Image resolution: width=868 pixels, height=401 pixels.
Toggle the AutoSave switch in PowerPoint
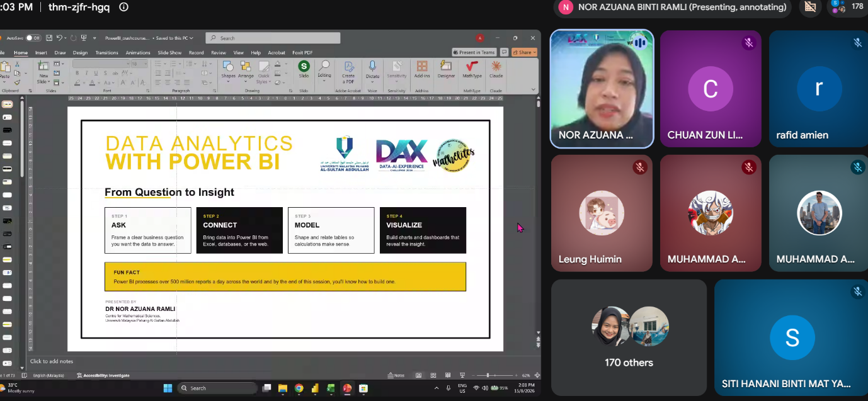pyautogui.click(x=33, y=38)
